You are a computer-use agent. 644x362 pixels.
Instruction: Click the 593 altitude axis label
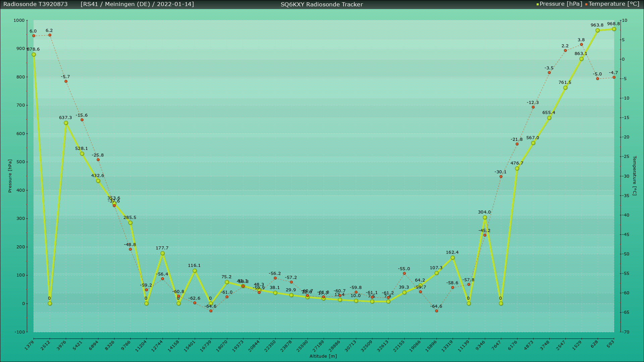pos(611,344)
